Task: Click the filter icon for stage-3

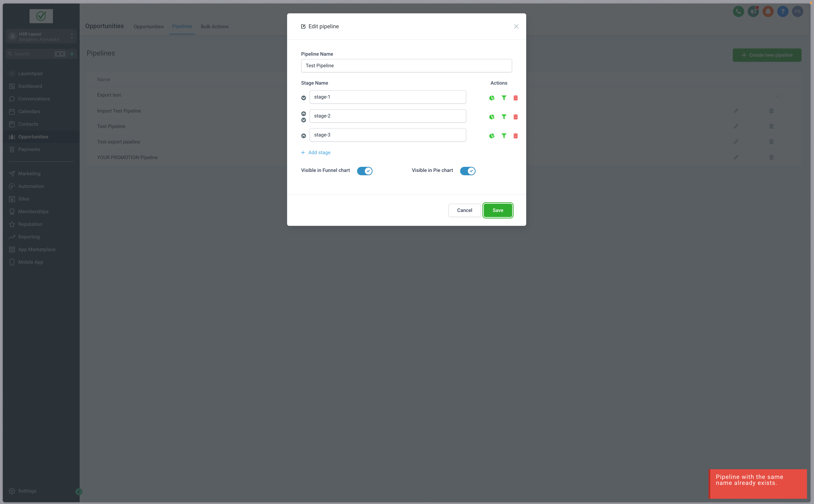Action: [504, 136]
